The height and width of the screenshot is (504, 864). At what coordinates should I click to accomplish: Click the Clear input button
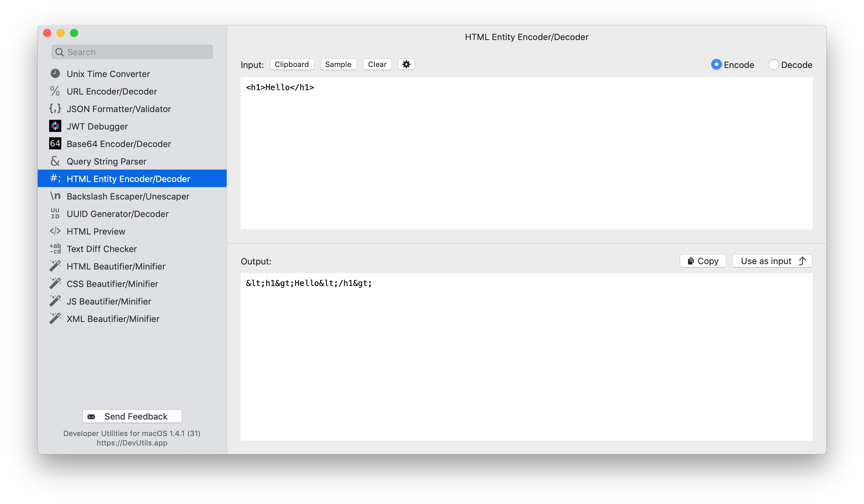(x=377, y=64)
